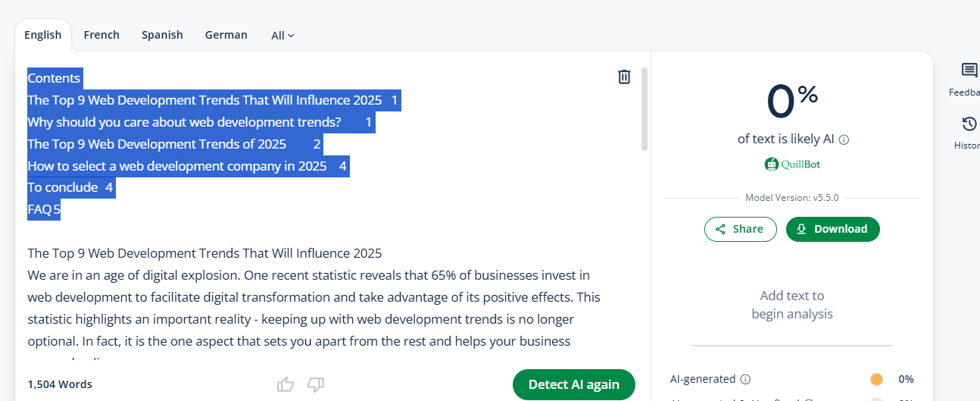Click the text editor scrollbar thumb
Image resolution: width=980 pixels, height=401 pixels.
click(x=644, y=108)
